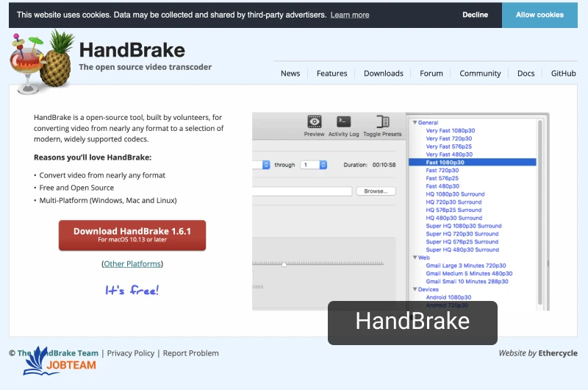Select the Very Fast 1080p30 preset
Screen dimensions: 588x390
pos(451,131)
